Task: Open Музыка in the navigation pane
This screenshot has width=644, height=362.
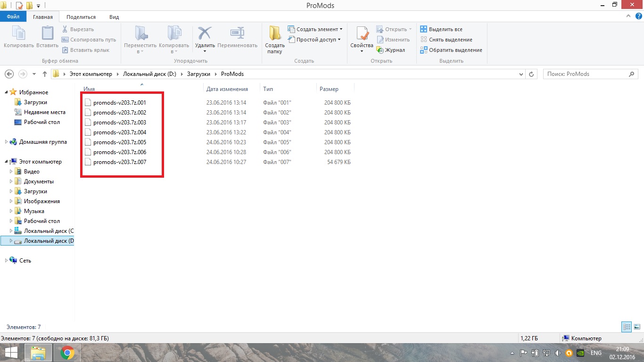Action: click(34, 211)
